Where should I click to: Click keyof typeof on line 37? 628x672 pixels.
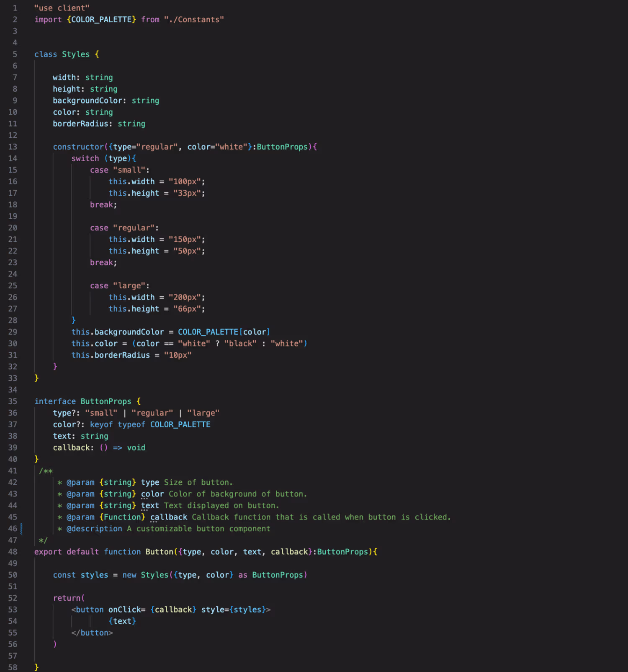[118, 425]
